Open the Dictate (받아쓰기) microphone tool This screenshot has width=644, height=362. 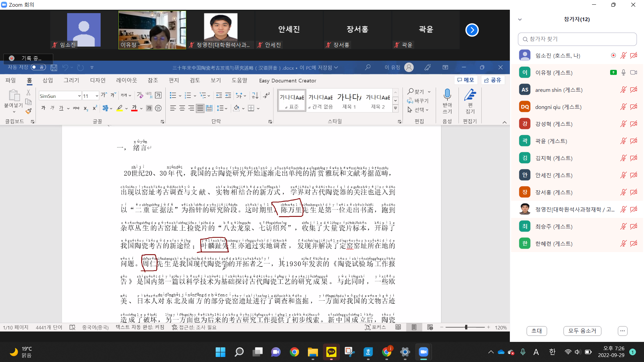[x=447, y=101]
